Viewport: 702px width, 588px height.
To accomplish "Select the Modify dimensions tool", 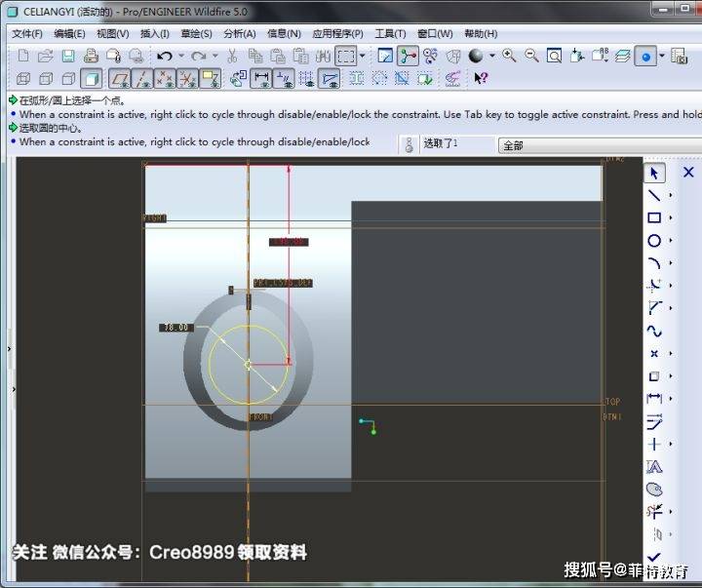I will pyautogui.click(x=654, y=421).
